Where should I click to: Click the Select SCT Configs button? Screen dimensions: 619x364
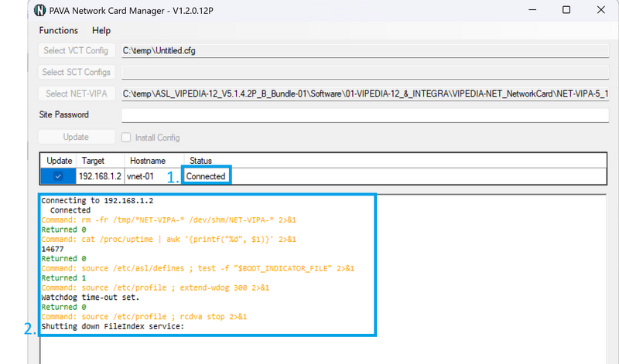[77, 72]
